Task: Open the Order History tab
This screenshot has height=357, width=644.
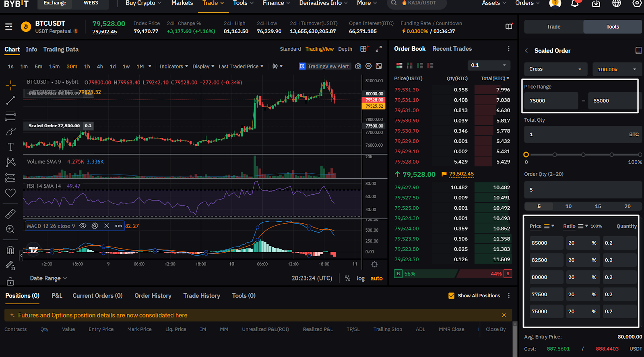Action: [153, 296]
